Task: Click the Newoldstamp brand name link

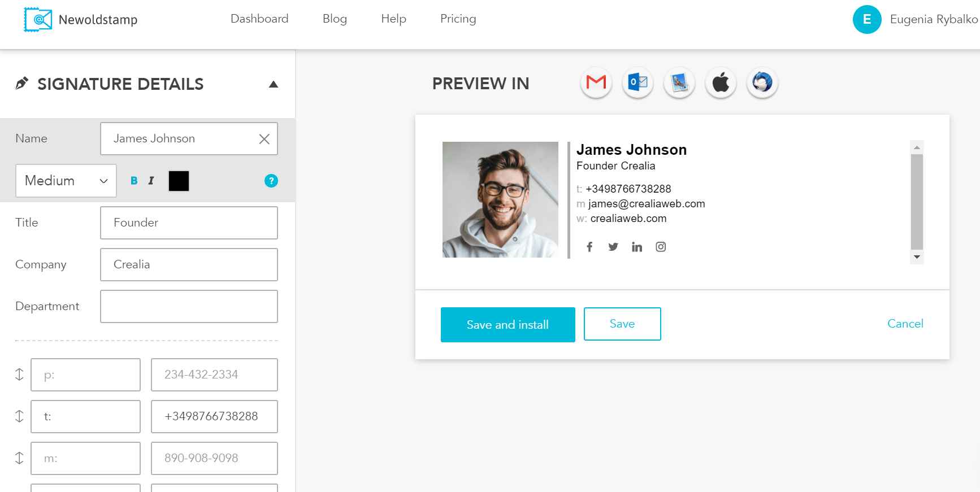Action: tap(98, 20)
